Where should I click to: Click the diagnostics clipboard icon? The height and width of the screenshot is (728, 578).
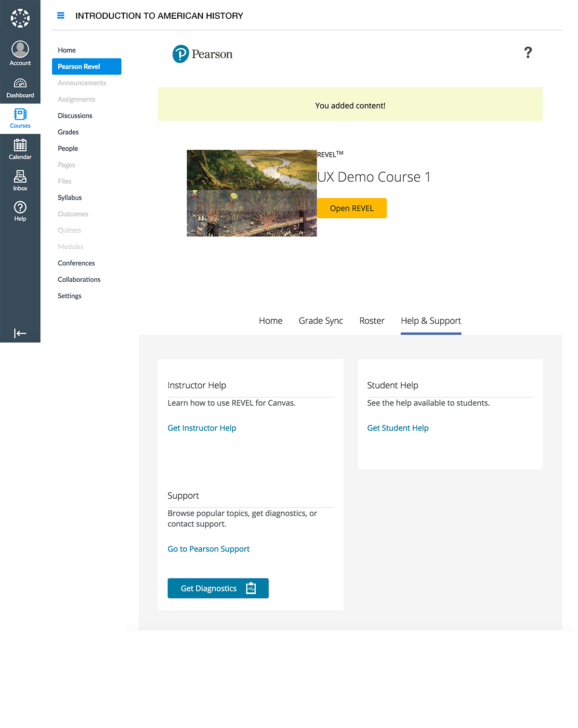(x=251, y=588)
